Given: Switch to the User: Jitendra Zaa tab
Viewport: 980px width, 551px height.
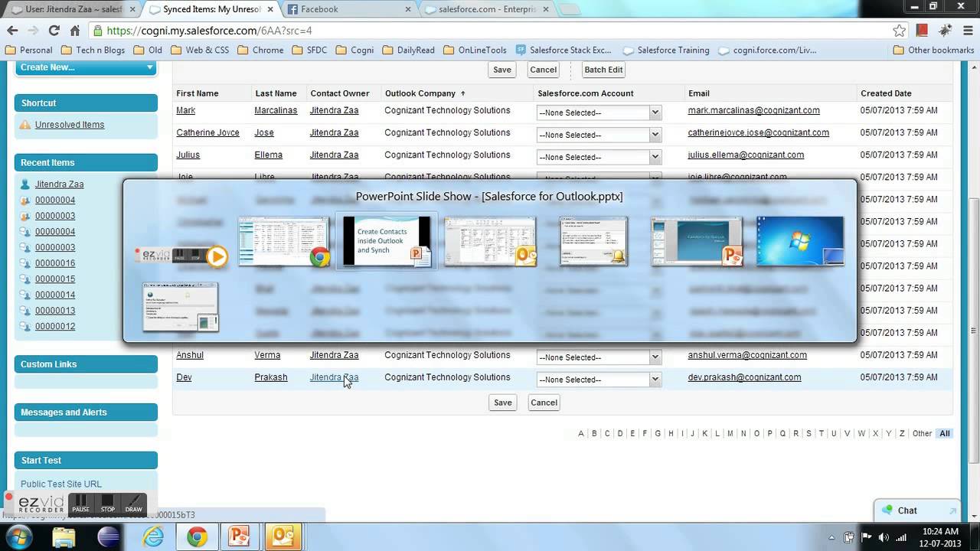Looking at the screenshot, I should click(x=72, y=9).
